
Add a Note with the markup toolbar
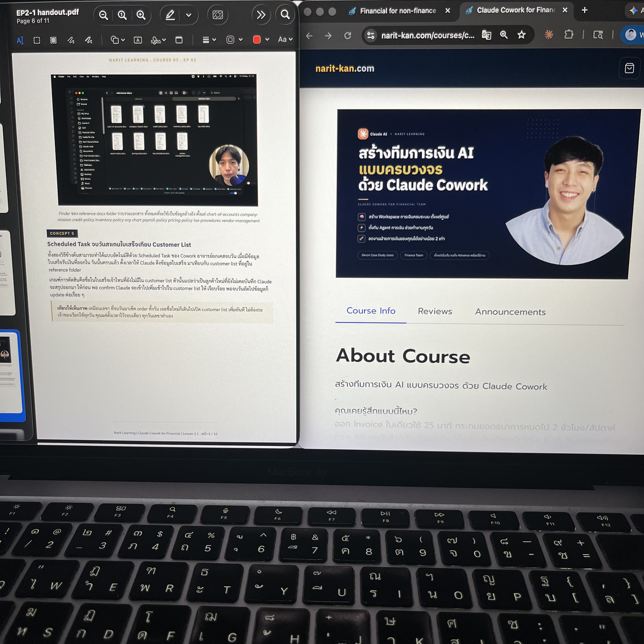click(x=179, y=40)
